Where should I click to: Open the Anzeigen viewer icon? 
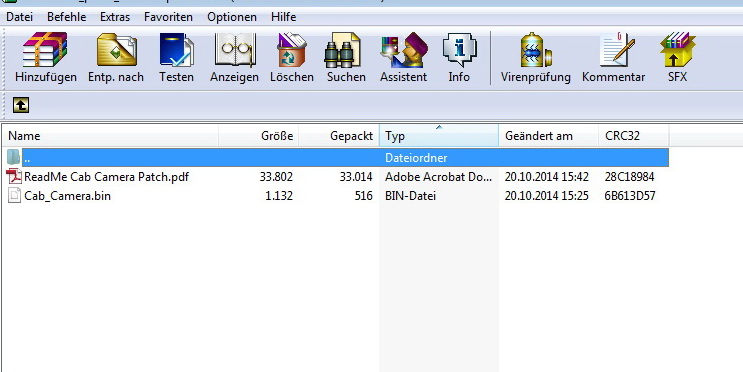235,57
